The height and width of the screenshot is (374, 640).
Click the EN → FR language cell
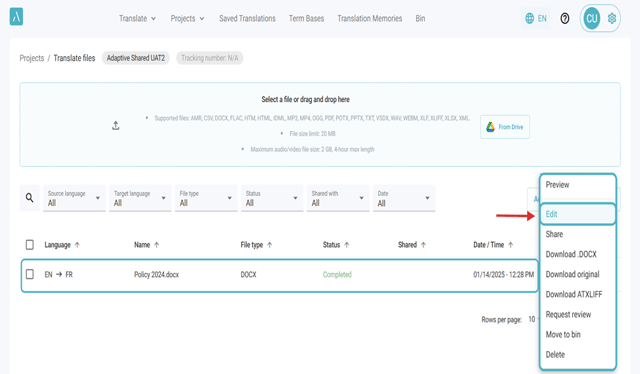[58, 274]
